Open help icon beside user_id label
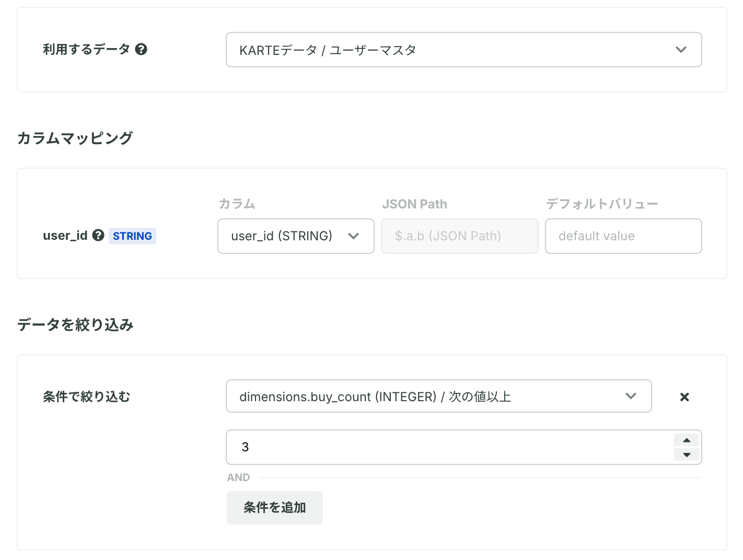Image resolution: width=743 pixels, height=560 pixels. 98,235
